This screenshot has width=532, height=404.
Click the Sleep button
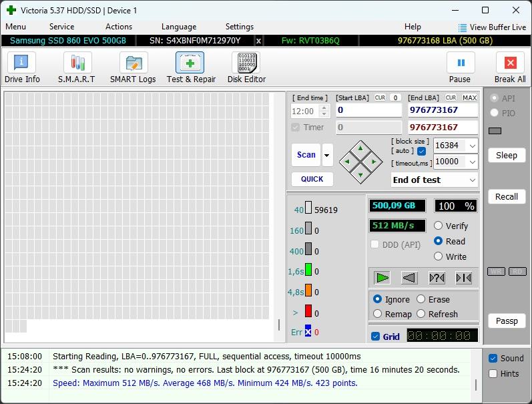507,156
